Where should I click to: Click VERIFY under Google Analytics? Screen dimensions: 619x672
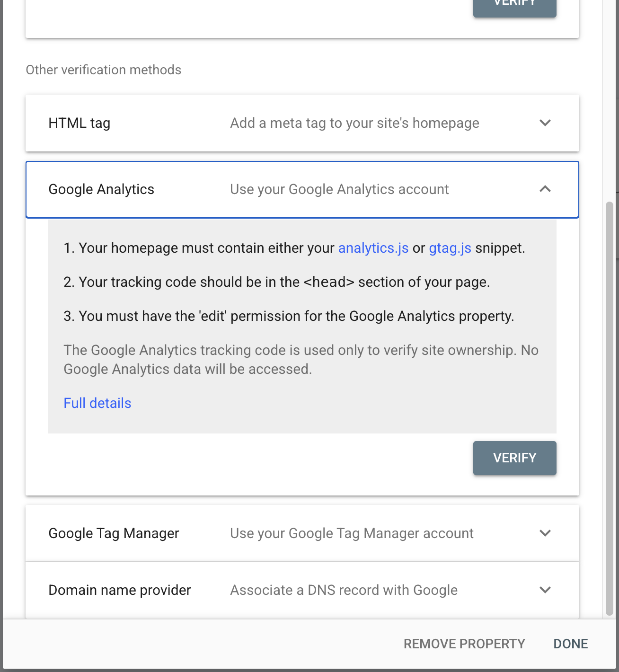tap(515, 458)
